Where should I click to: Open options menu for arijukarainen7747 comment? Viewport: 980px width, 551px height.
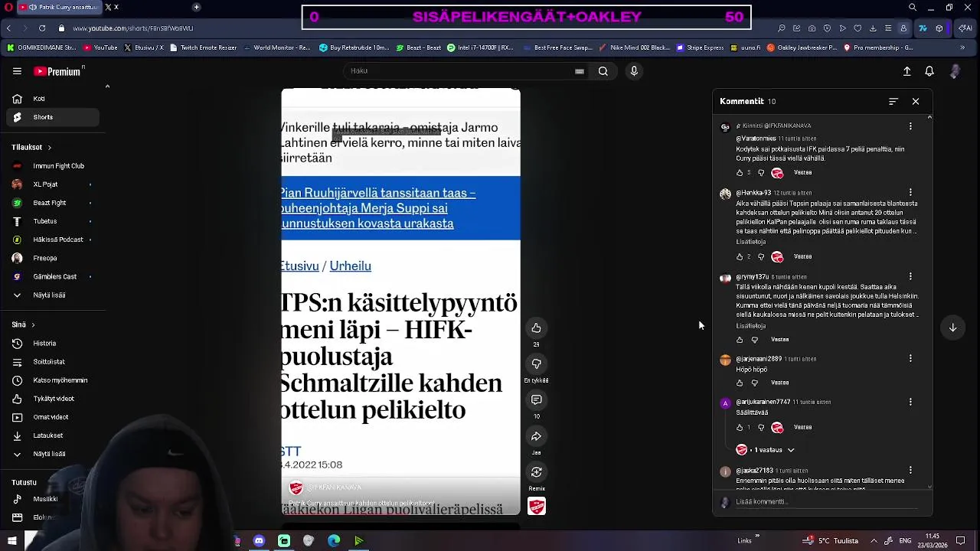(910, 402)
